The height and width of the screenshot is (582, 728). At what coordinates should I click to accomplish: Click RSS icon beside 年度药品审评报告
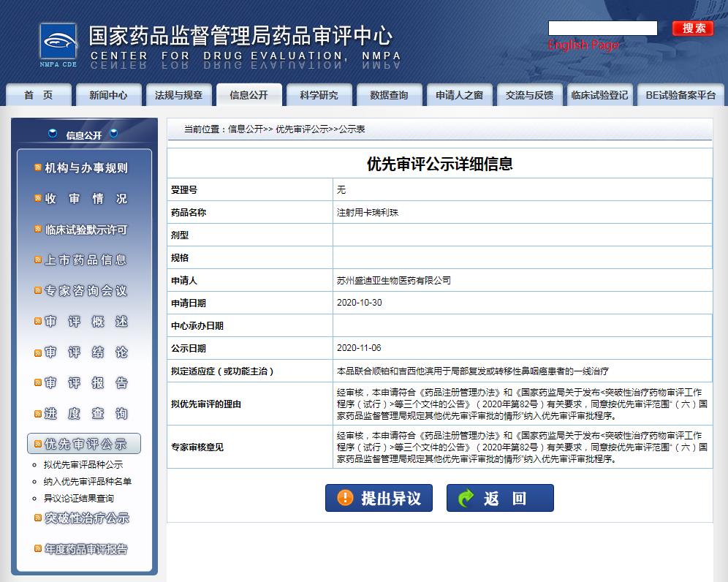[38, 548]
